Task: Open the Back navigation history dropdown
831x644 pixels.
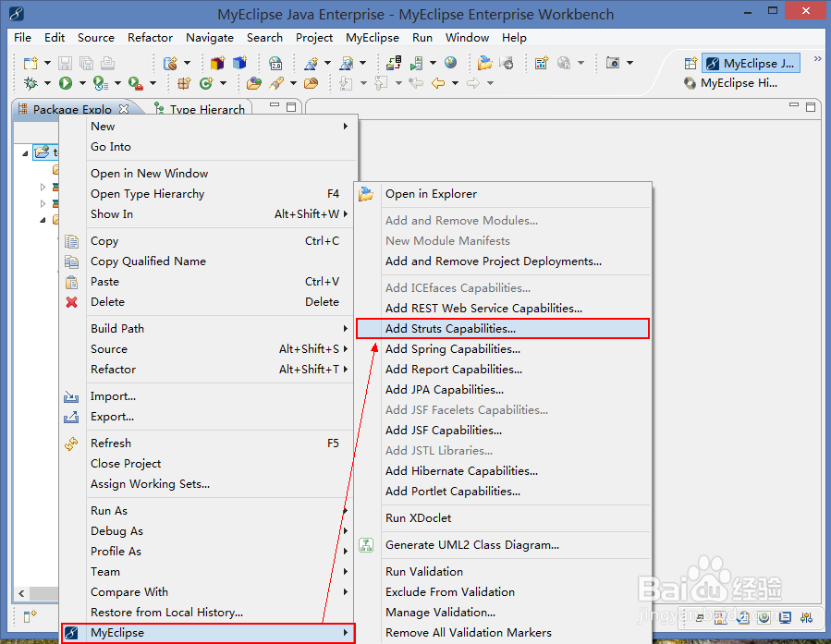Action: click(456, 83)
